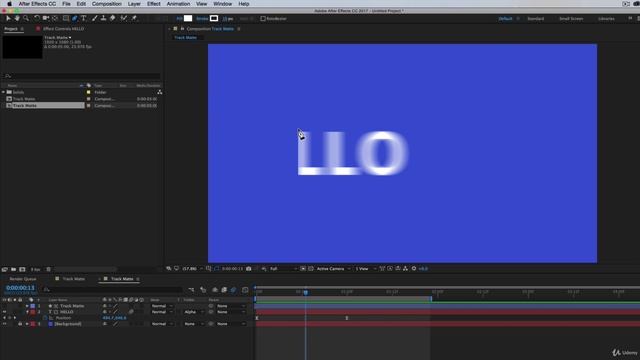Image resolution: width=640 pixels, height=360 pixels.
Task: Switch to Small Screen workspace
Action: point(571,19)
